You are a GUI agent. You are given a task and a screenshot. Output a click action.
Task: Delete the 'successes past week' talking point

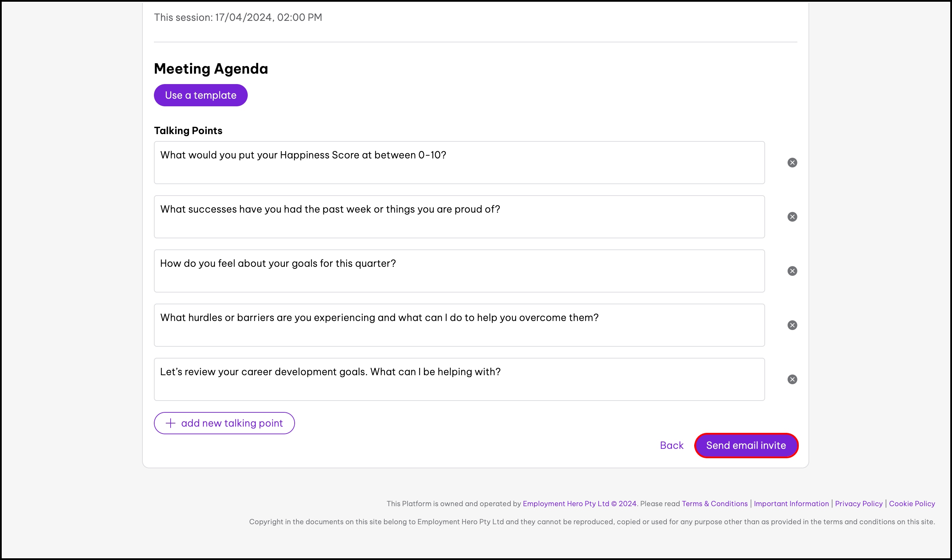(x=792, y=217)
